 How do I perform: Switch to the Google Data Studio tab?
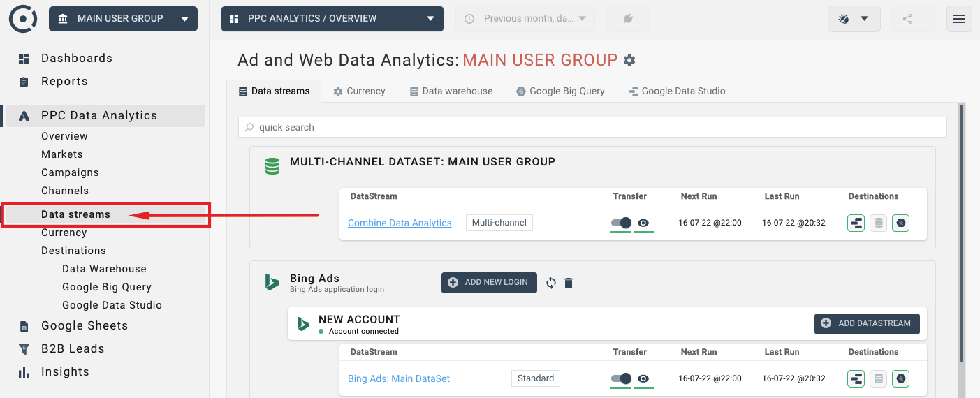pyautogui.click(x=677, y=91)
